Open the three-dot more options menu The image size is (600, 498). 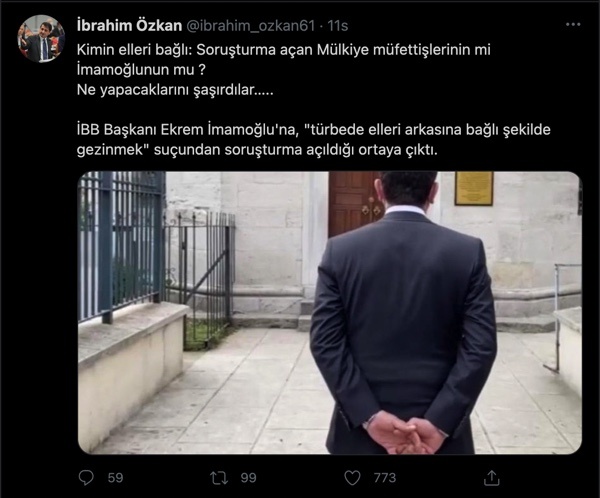tap(573, 24)
